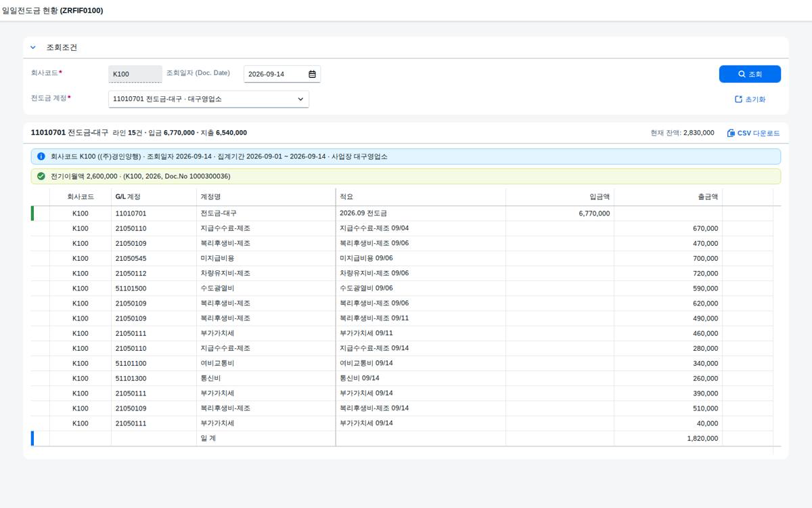
Task: Click the amount 390,000
Action: point(668,393)
